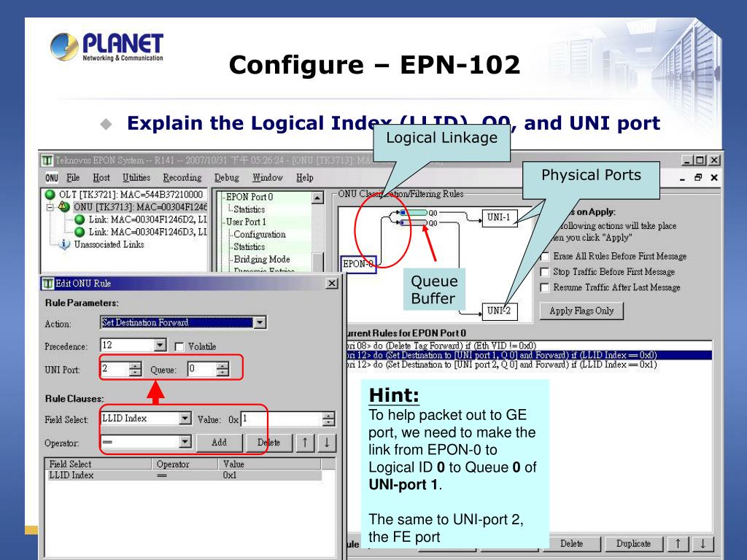Click the warning icon beside ONU TK3713
Viewport: 747px width, 560px height.
[64, 206]
